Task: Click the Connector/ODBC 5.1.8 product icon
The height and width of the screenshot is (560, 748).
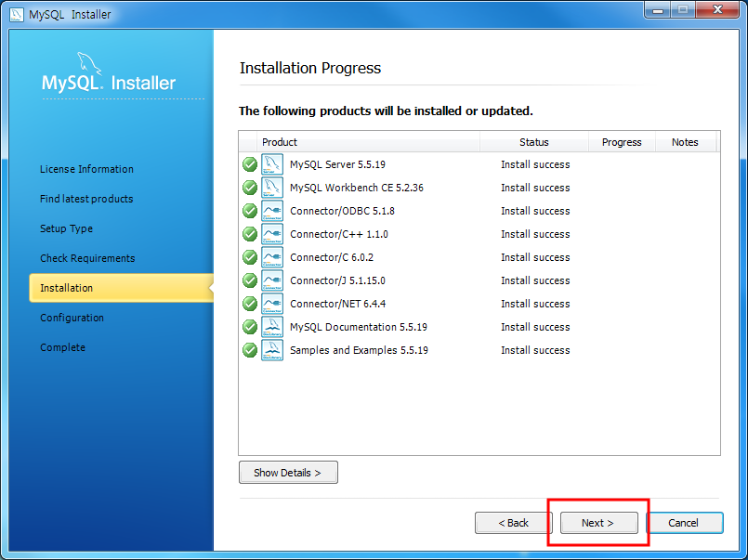Action: coord(272,211)
